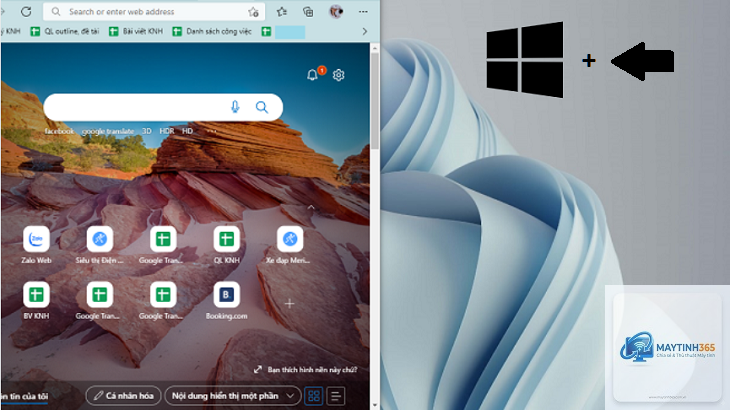The image size is (730, 410).
Task: Open the notifications bell on new tab page
Action: (313, 74)
